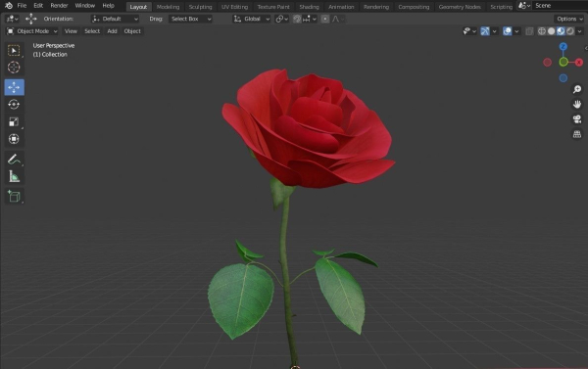Open the Help menu
The image size is (588, 369).
pos(109,6)
